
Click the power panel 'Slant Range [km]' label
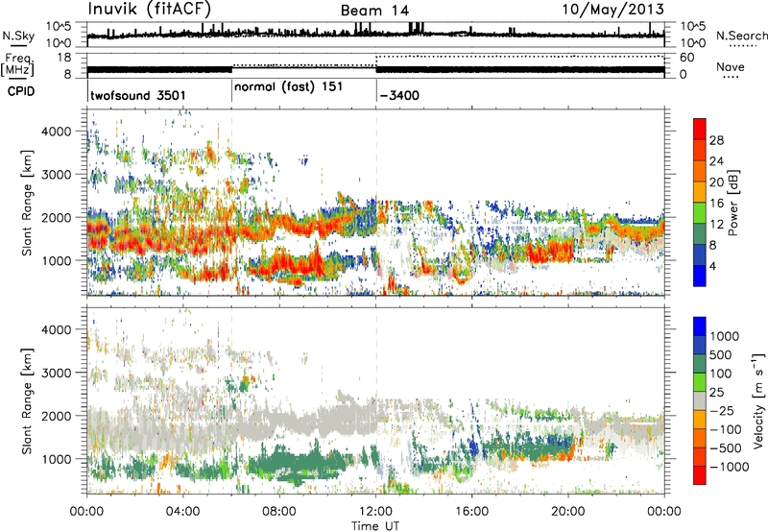pos(27,203)
